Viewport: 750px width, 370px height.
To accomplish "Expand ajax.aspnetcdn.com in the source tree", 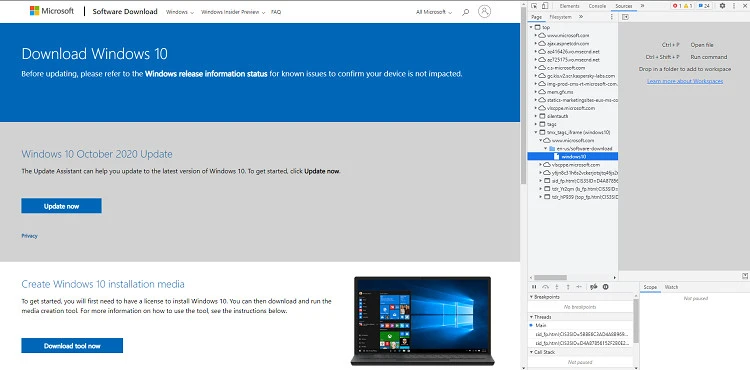I will pos(536,44).
